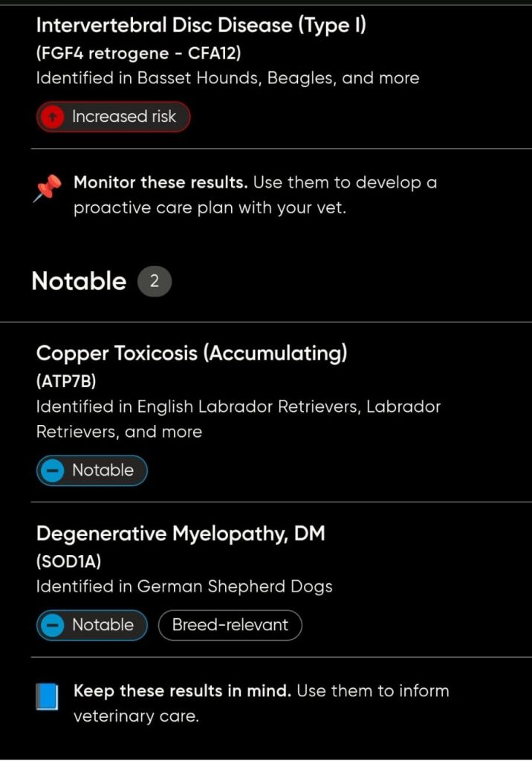Click the Breed-relevant tag

[x=230, y=625]
